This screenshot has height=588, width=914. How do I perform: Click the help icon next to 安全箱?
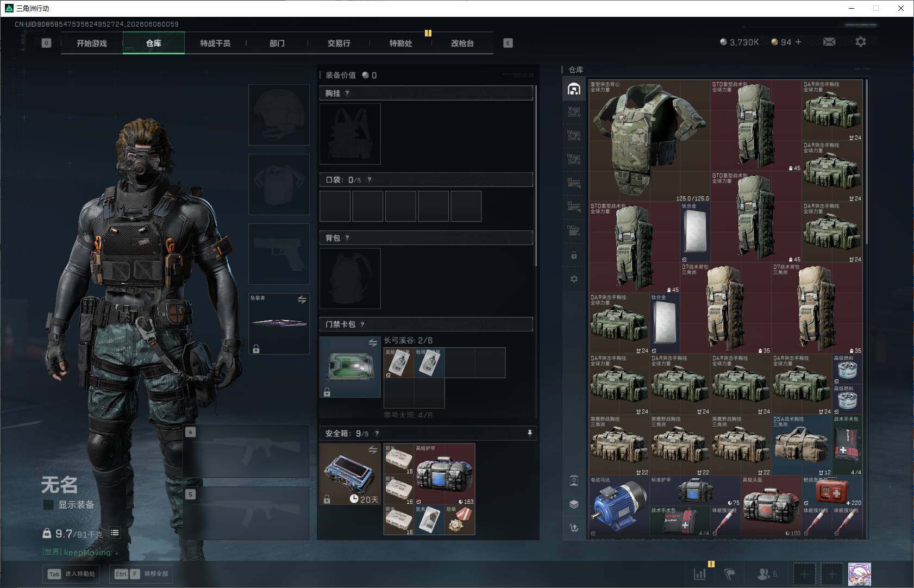(x=377, y=434)
